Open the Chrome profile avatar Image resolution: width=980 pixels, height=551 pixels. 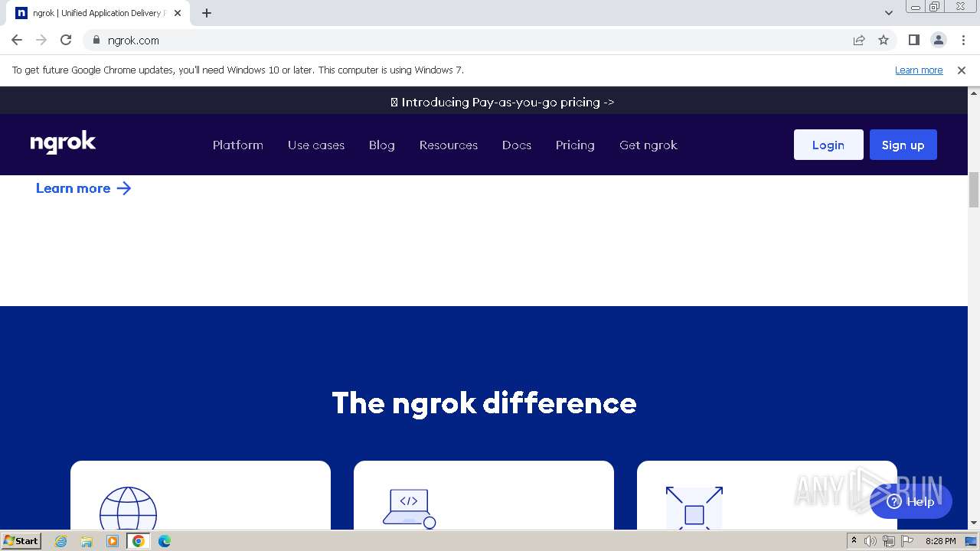click(939, 40)
